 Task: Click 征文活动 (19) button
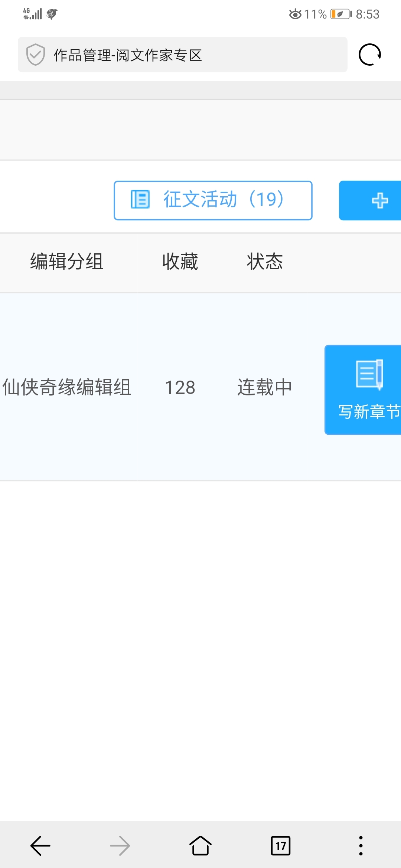click(213, 200)
